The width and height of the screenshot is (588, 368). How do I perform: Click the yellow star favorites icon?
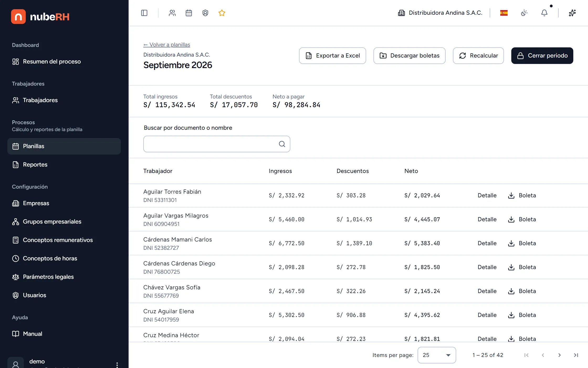222,13
